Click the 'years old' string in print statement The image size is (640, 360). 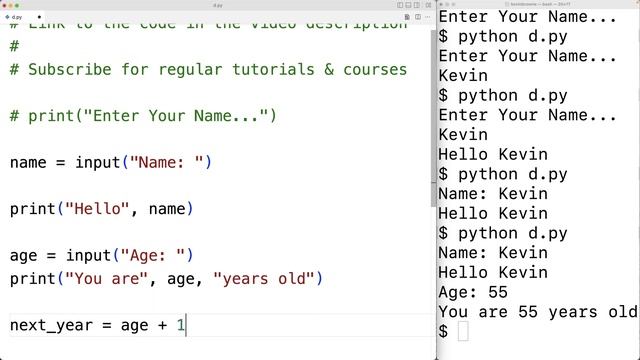tap(264, 279)
